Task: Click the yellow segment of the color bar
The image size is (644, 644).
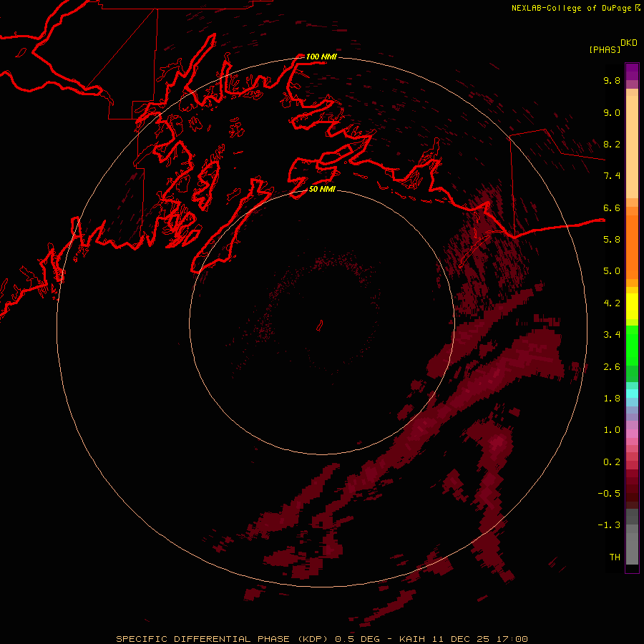Action: click(x=632, y=306)
